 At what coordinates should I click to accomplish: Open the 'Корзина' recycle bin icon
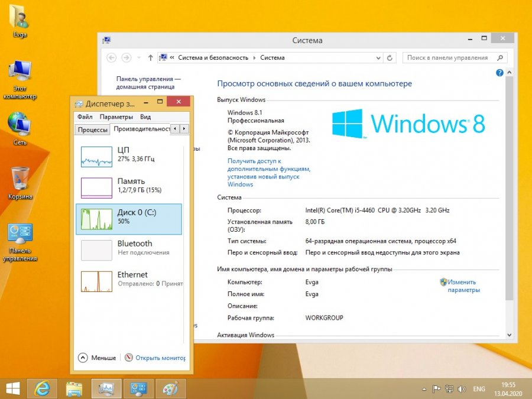click(x=20, y=183)
